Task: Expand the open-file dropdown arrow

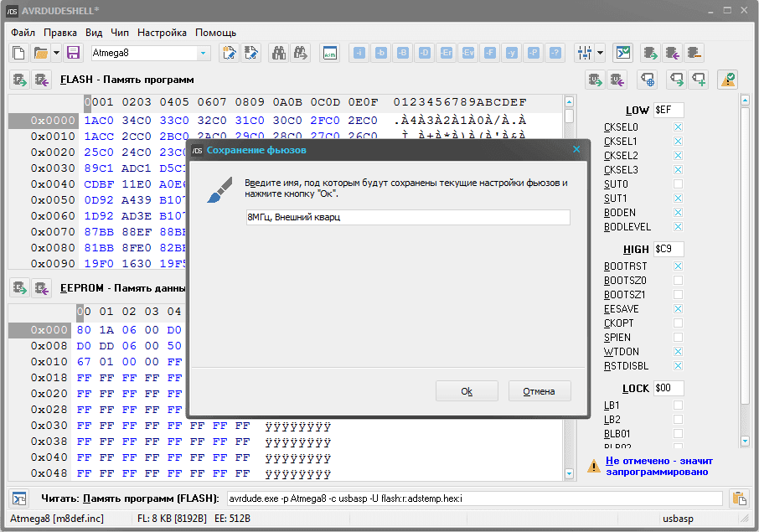Action: tap(56, 53)
